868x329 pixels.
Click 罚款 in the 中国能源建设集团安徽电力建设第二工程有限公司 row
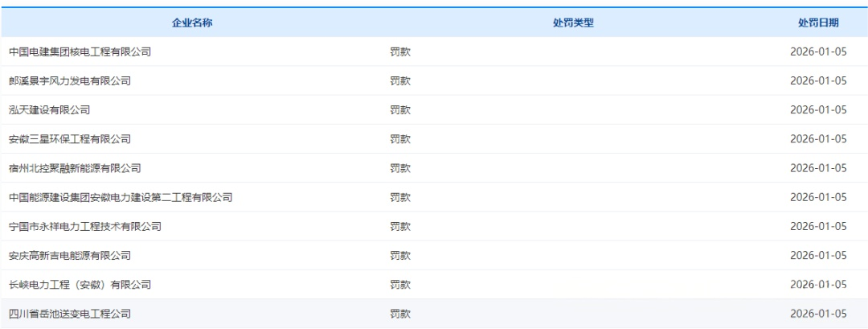[x=400, y=197]
